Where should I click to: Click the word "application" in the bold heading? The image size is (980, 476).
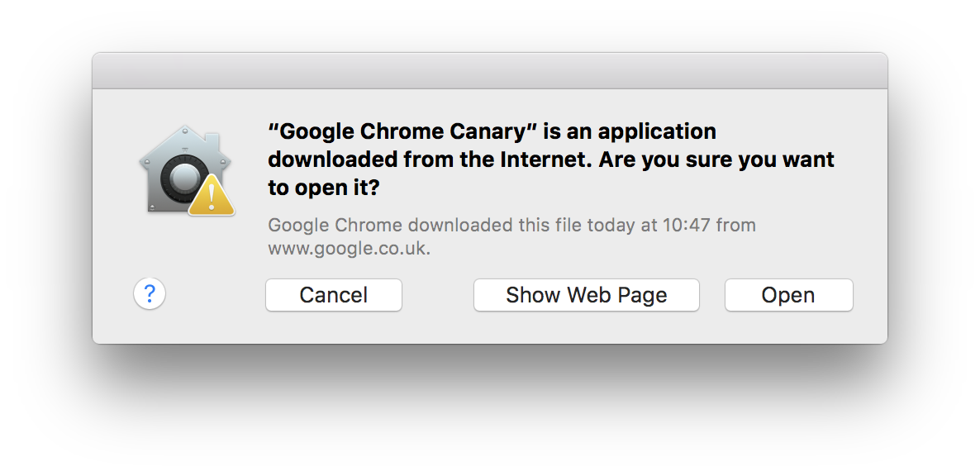pos(656,132)
